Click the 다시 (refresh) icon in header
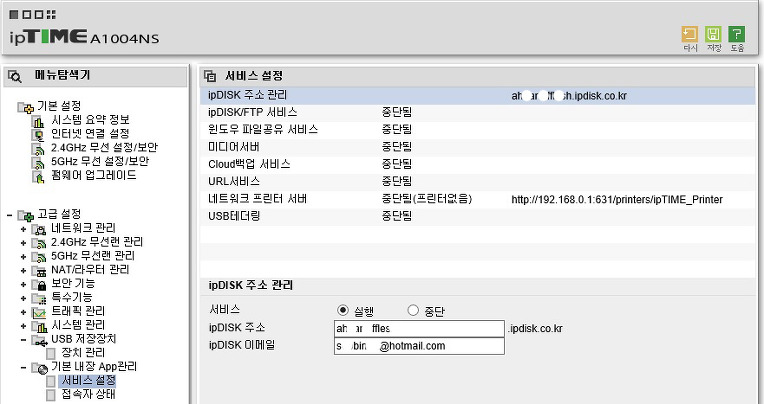 [x=689, y=34]
